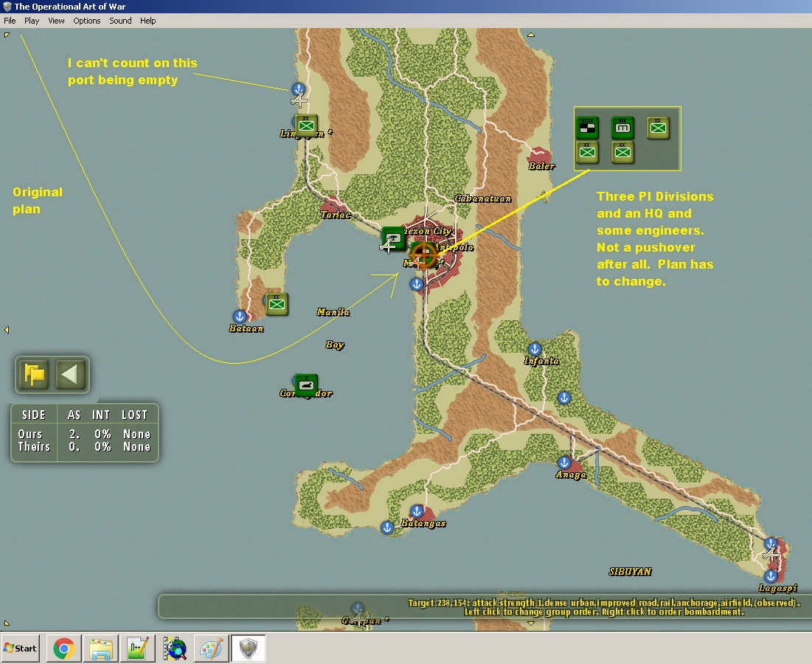Click the target info status message
812x664 pixels.
click(x=603, y=607)
